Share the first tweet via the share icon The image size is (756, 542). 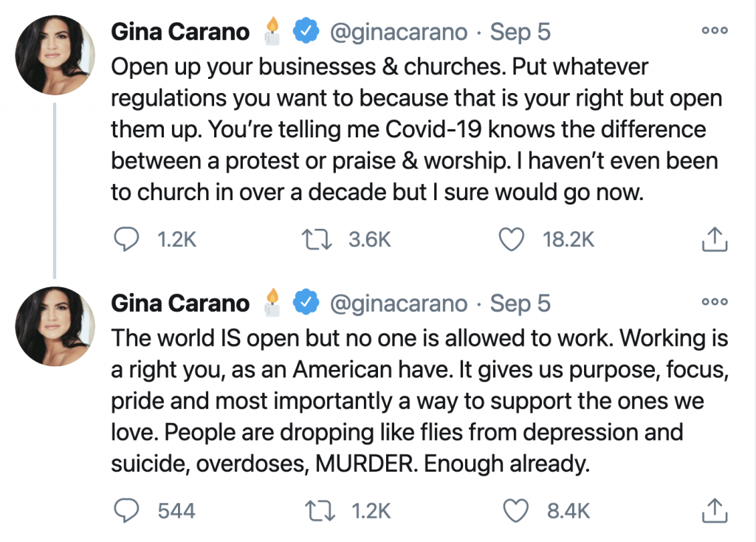point(714,239)
